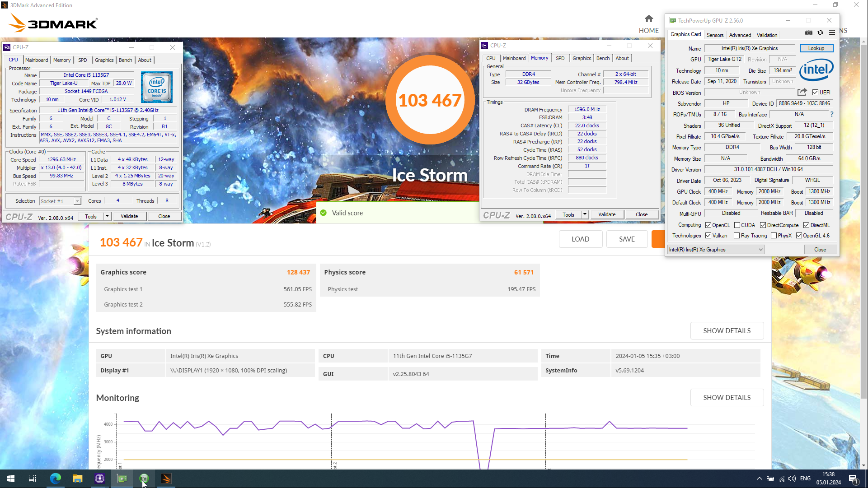This screenshot has height=488, width=868.
Task: Click the CPU-Z title bar icon of left window
Action: tap(7, 47)
